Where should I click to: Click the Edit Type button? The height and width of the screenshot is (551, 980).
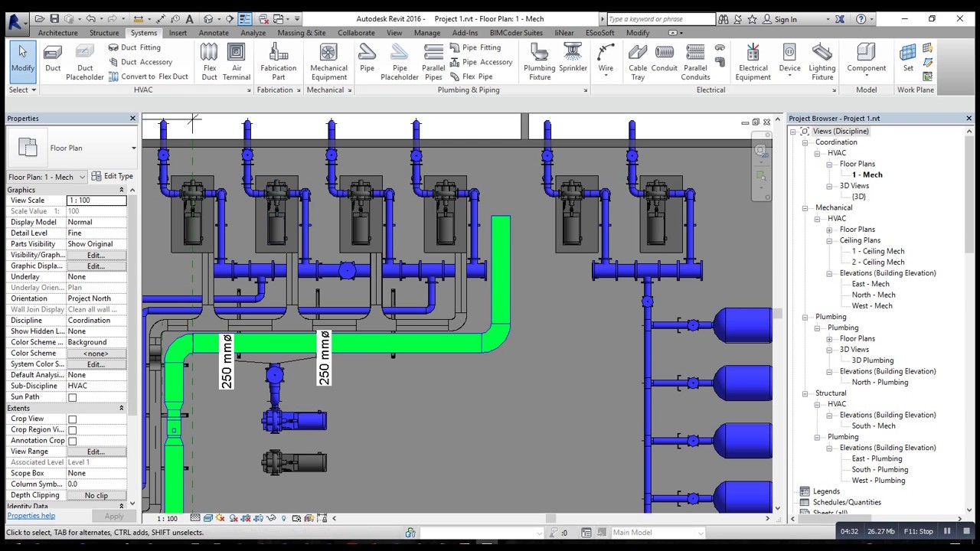(x=112, y=177)
